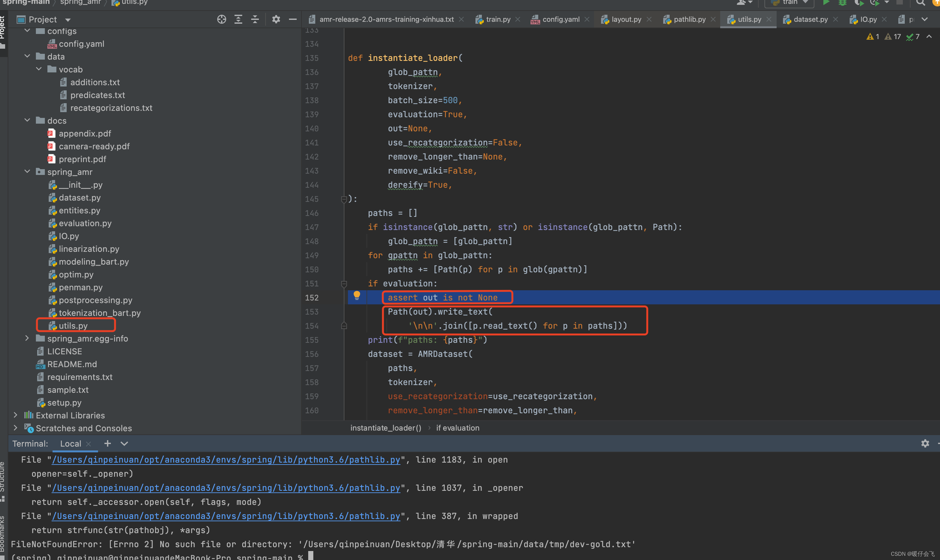Add a new terminal session tab
Screen dimensions: 940x560
click(108, 443)
